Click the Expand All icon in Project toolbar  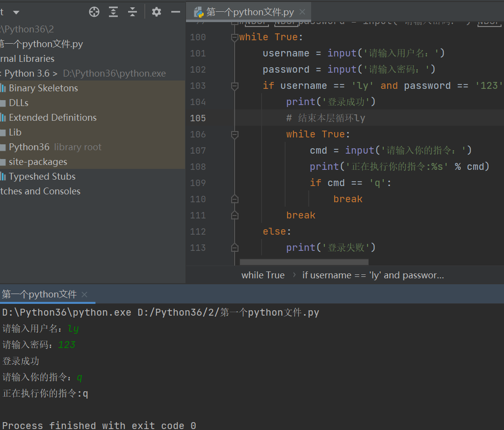click(113, 12)
